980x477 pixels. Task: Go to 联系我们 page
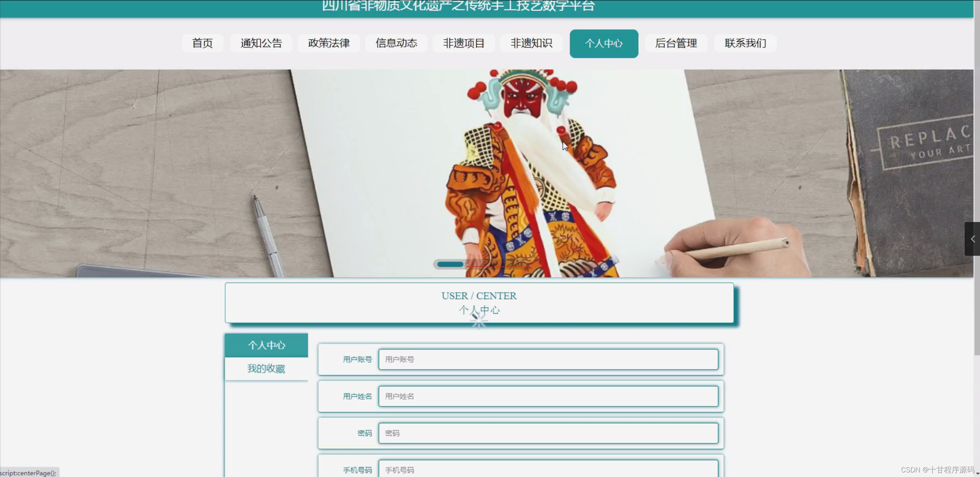tap(745, 43)
